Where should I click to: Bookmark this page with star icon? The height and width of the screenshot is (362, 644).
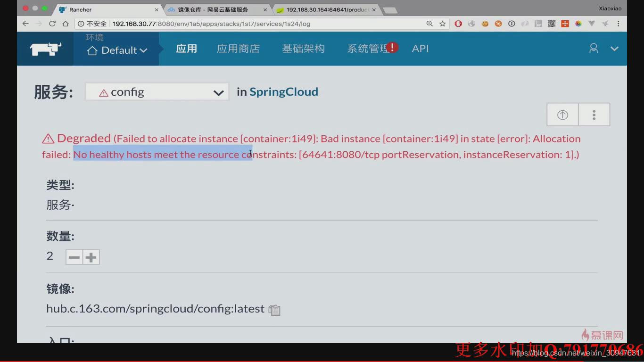[442, 24]
